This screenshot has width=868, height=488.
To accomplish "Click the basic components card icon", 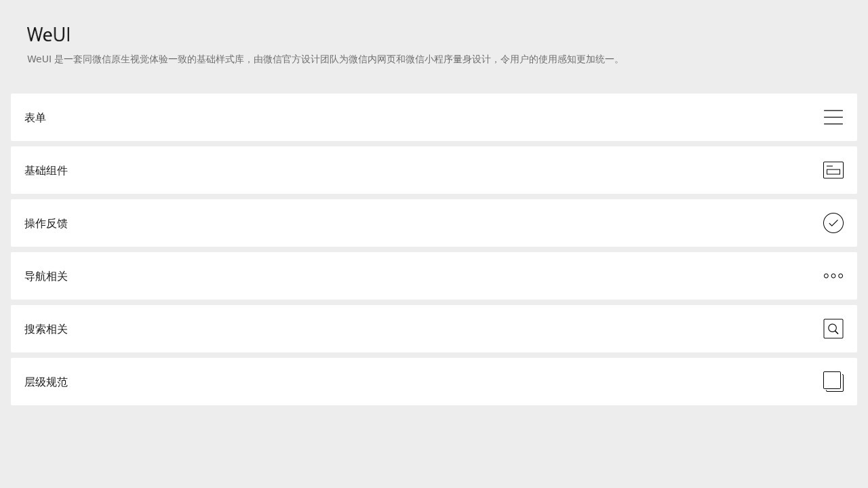I will tap(833, 170).
